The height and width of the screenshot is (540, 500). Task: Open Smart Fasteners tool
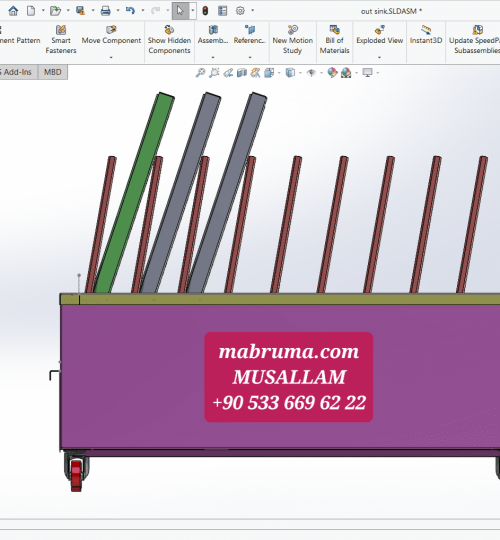pos(61,39)
